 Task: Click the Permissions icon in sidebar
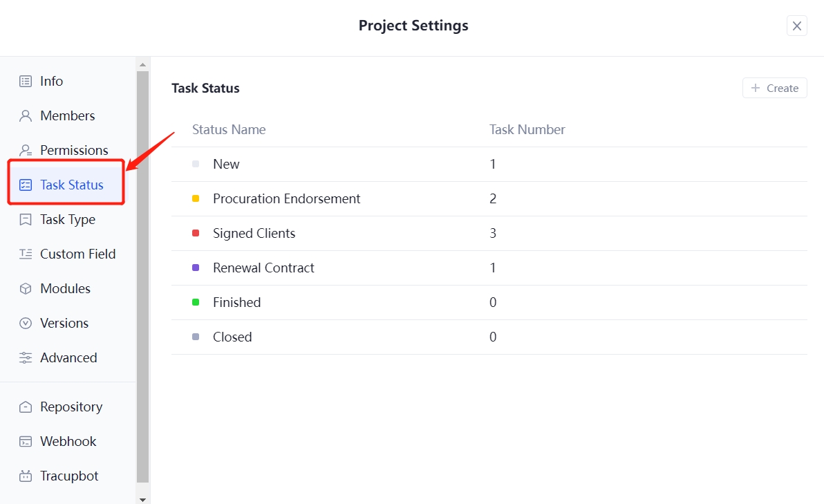[x=26, y=150]
